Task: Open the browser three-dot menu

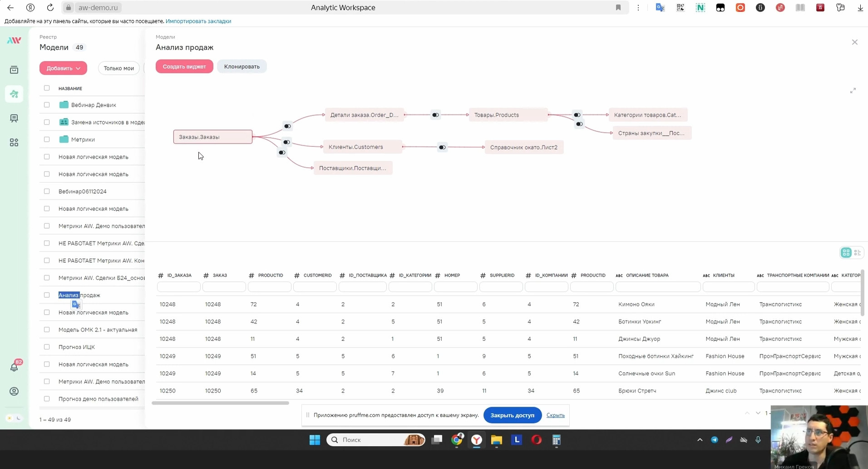Action: coord(638,7)
